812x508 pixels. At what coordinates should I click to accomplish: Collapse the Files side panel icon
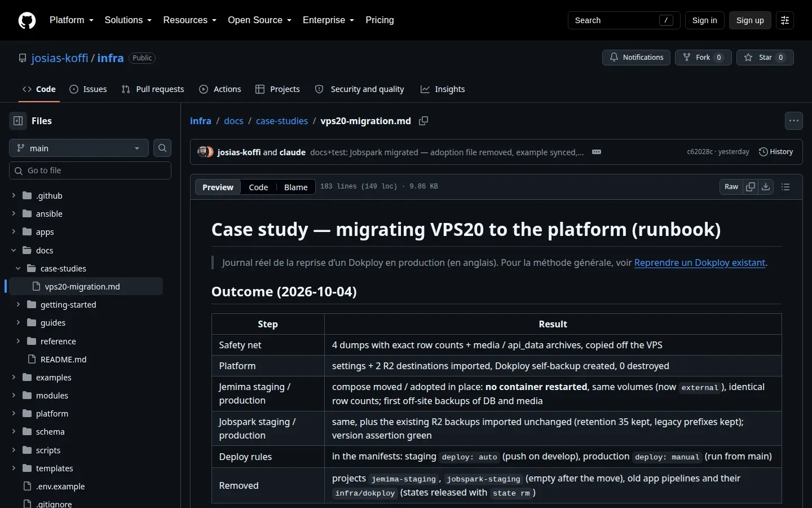point(18,121)
